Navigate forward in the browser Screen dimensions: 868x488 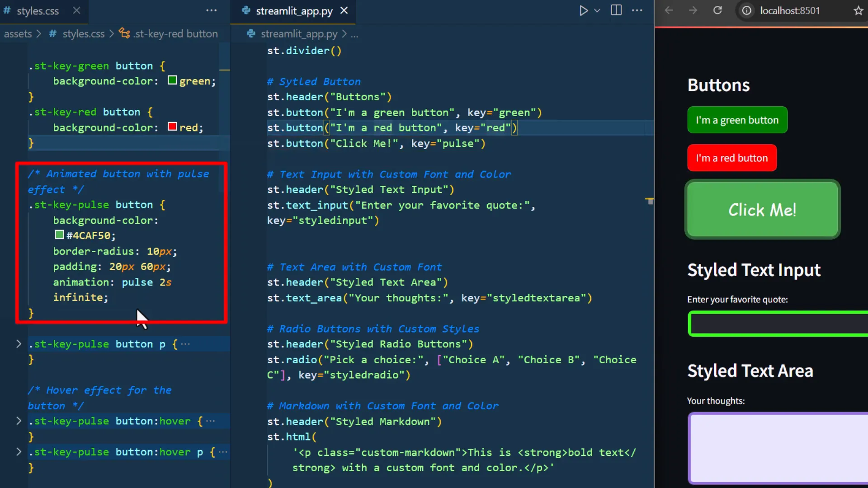[x=693, y=10]
